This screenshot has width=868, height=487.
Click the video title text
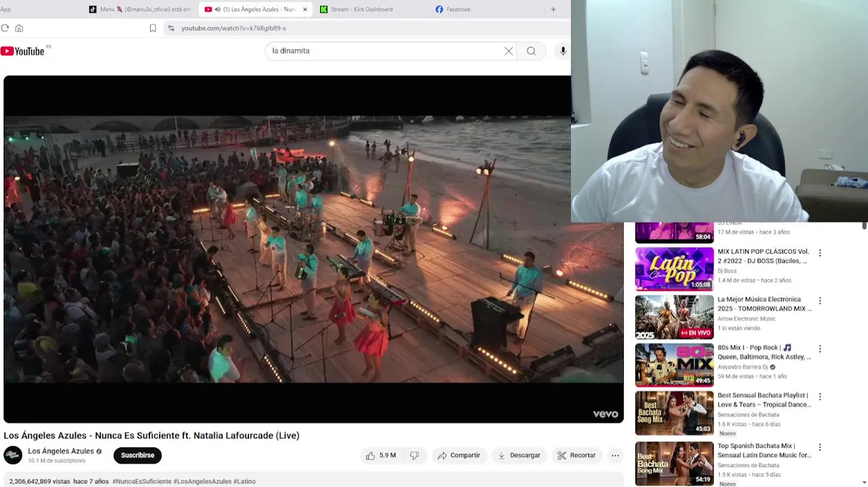click(x=152, y=436)
